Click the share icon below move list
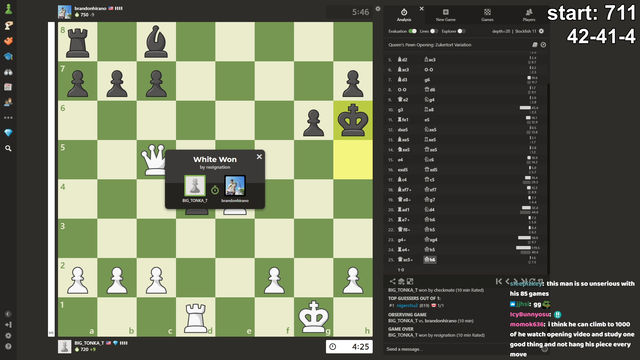Image resolution: width=640 pixels, height=360 pixels. point(392,281)
